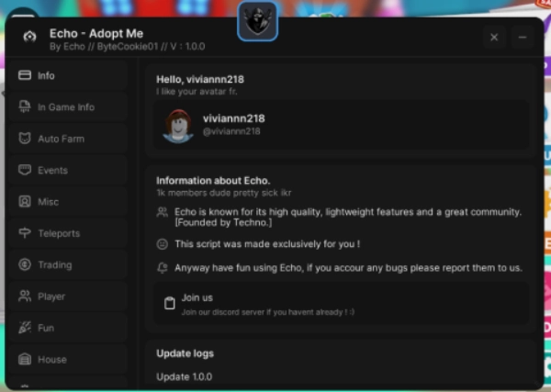The width and height of the screenshot is (551, 392).
Task: Click the Trading coin icon
Action: coord(25,264)
